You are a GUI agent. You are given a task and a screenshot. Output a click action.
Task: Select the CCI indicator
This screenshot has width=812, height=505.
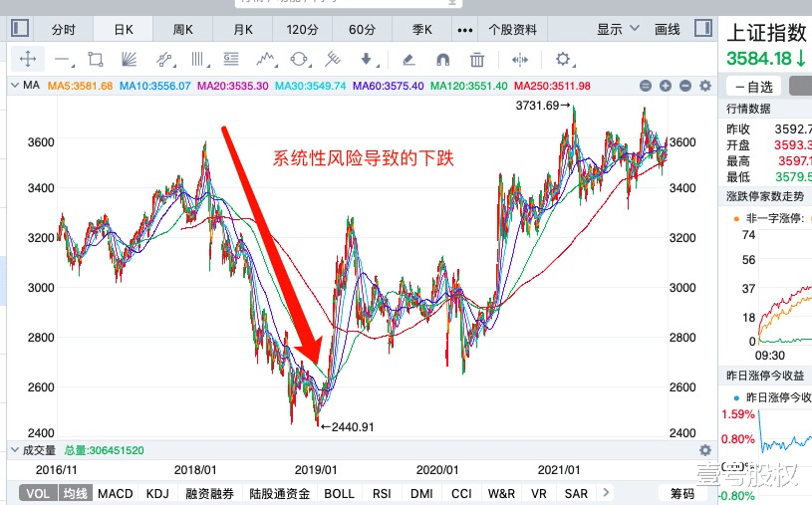461,494
